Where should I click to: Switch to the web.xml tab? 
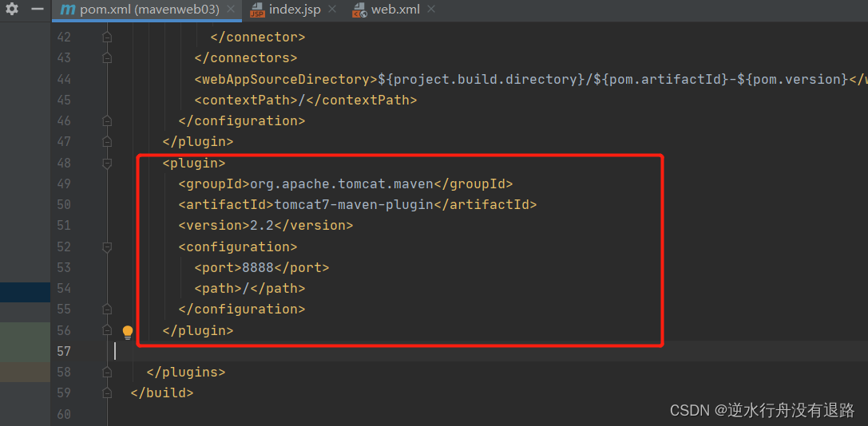coord(395,10)
